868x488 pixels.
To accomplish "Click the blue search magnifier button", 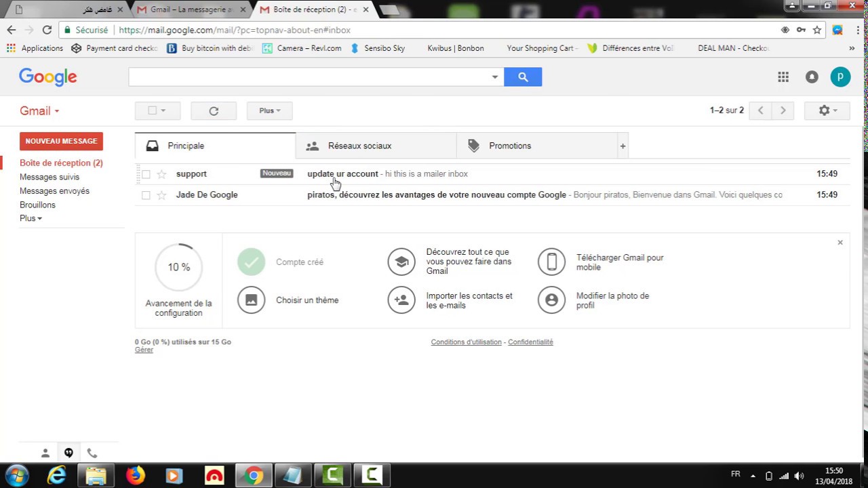I will click(523, 77).
